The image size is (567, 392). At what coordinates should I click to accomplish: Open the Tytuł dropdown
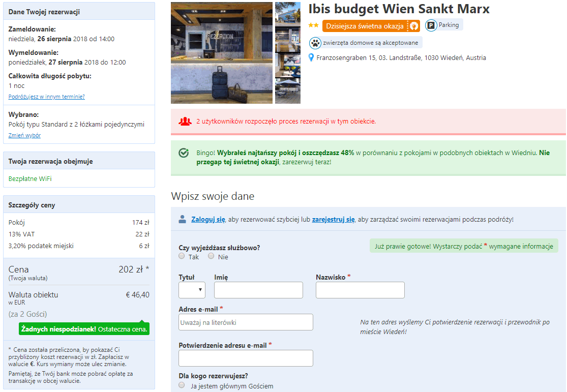click(192, 290)
